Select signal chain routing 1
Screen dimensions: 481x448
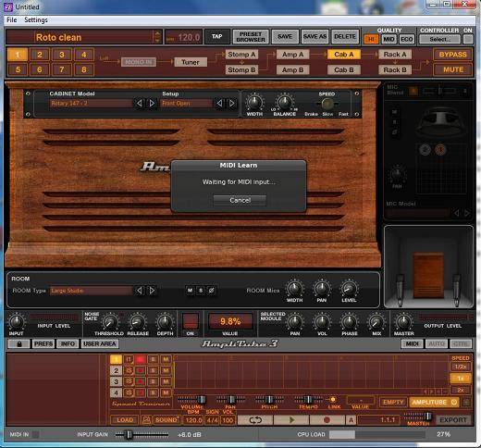pyautogui.click(x=18, y=55)
